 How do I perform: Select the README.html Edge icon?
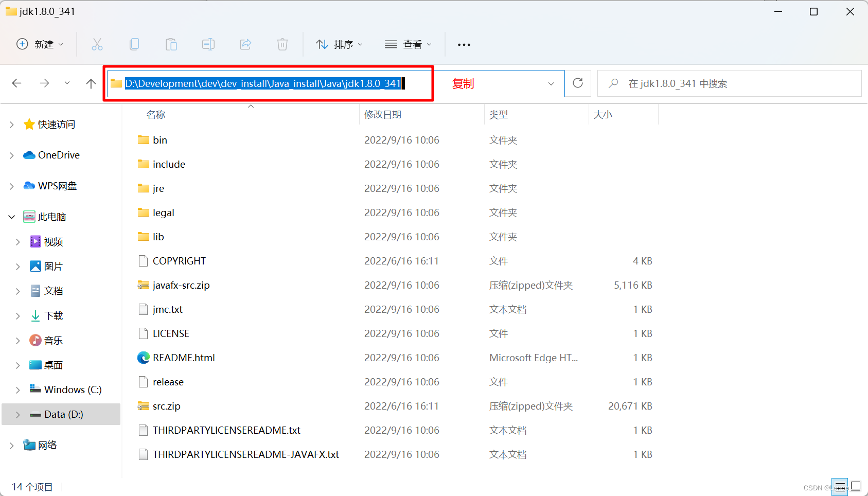pyautogui.click(x=144, y=358)
